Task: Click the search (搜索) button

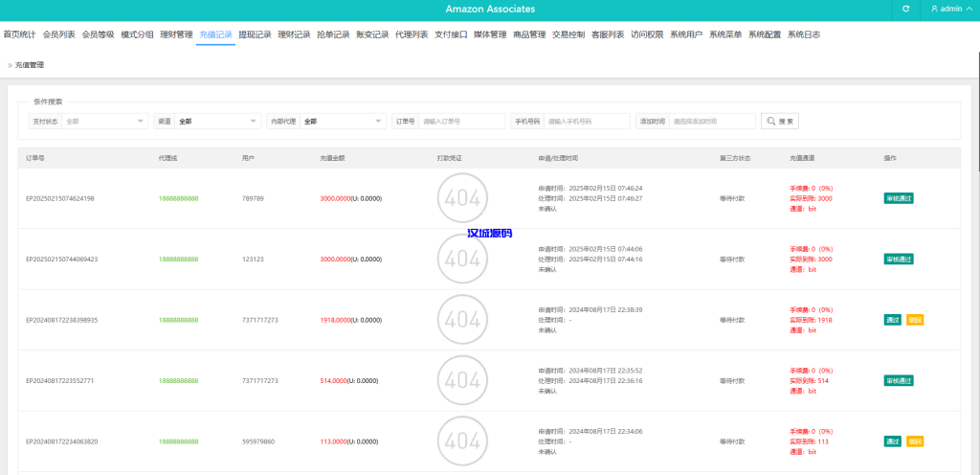Action: (780, 122)
